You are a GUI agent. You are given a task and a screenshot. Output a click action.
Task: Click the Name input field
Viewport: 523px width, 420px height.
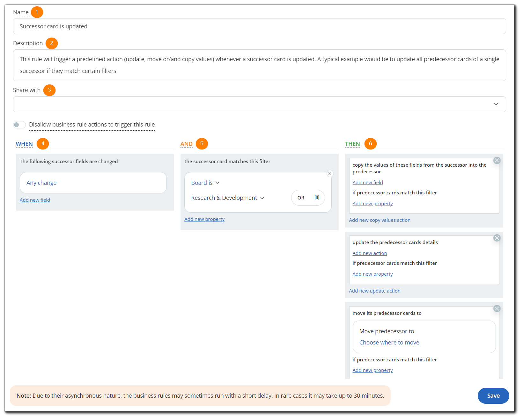tap(259, 26)
